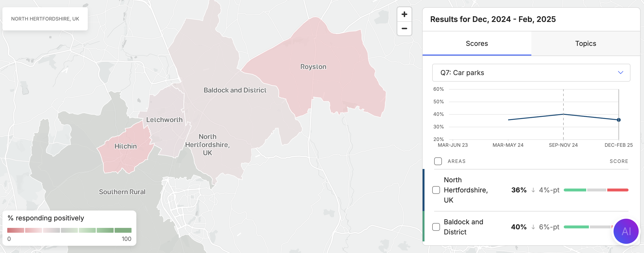Select the Scores tab
Screen dimensions: 644x253
point(476,43)
